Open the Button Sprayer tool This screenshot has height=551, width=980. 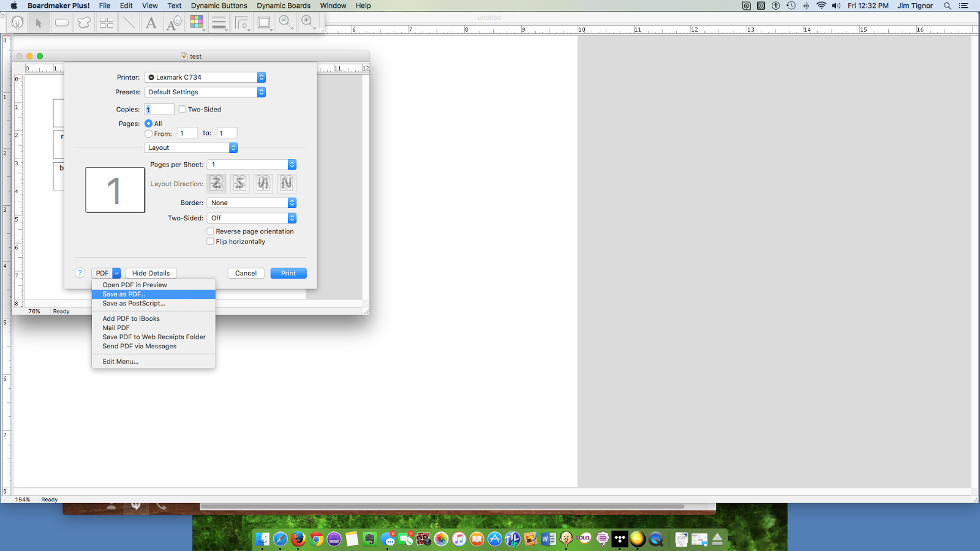coord(106,22)
